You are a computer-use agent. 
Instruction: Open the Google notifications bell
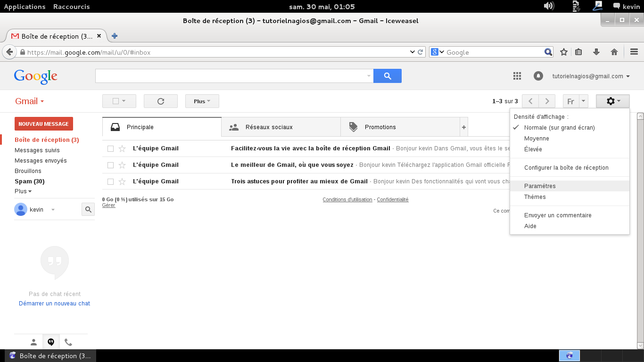coord(538,76)
